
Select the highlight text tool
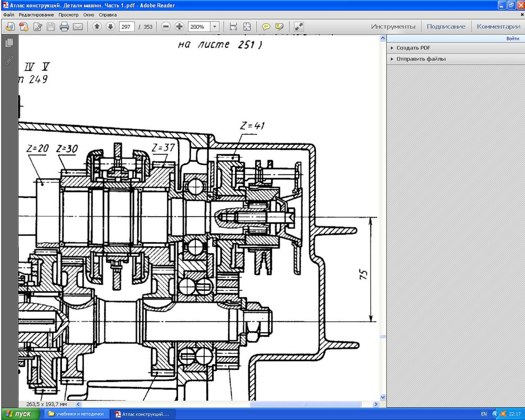pyautogui.click(x=279, y=27)
